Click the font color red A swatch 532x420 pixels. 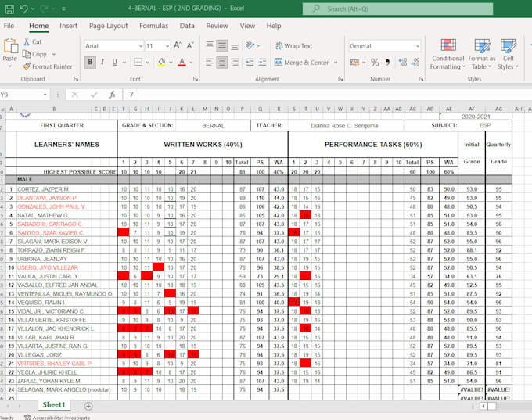click(x=182, y=63)
